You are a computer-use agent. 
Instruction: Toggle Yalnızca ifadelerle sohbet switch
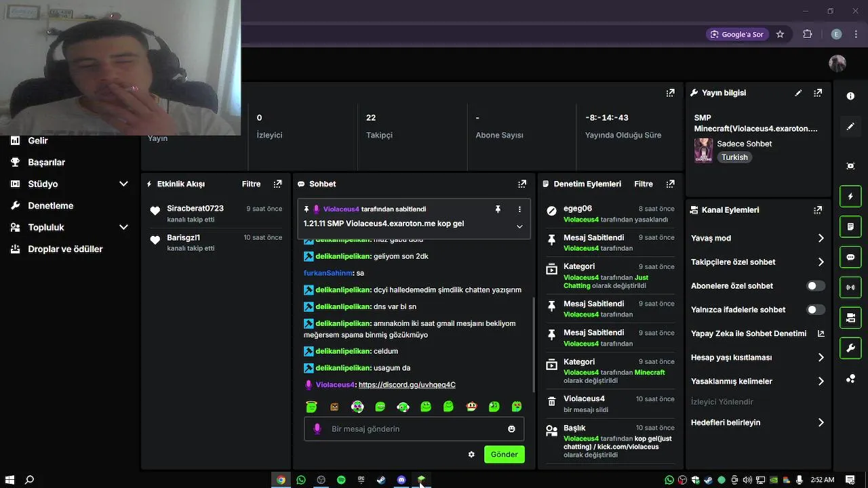tap(816, 310)
